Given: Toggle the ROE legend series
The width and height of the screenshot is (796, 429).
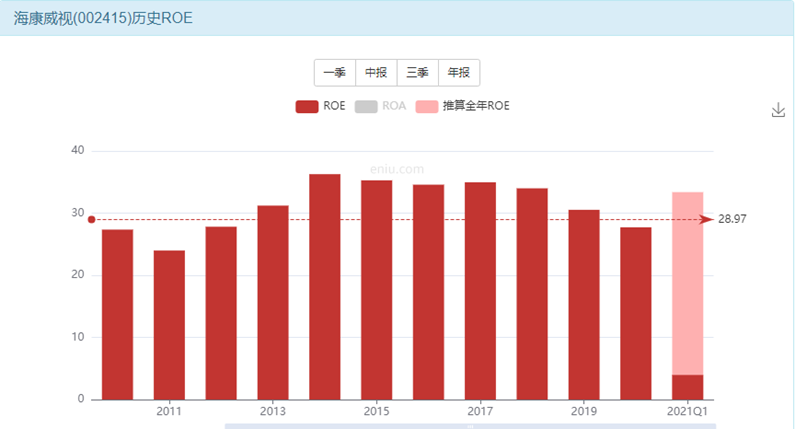Looking at the screenshot, I should pyautogui.click(x=320, y=106).
